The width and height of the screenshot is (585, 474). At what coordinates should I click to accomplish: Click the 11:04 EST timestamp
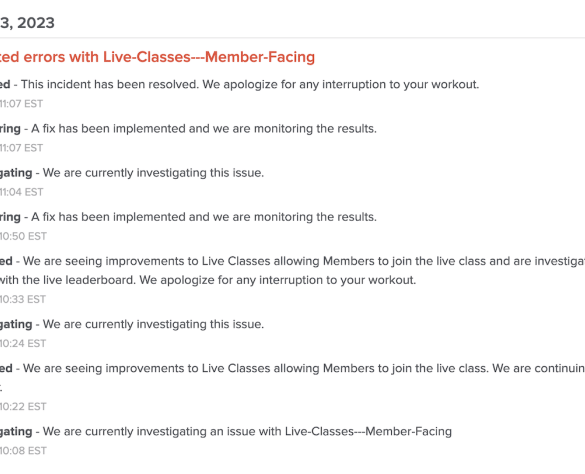point(22,192)
